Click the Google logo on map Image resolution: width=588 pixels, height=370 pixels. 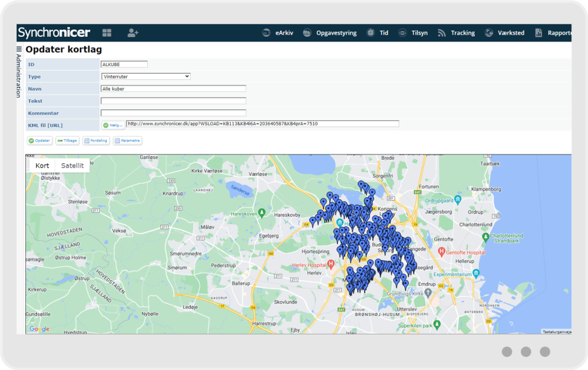[x=40, y=329]
